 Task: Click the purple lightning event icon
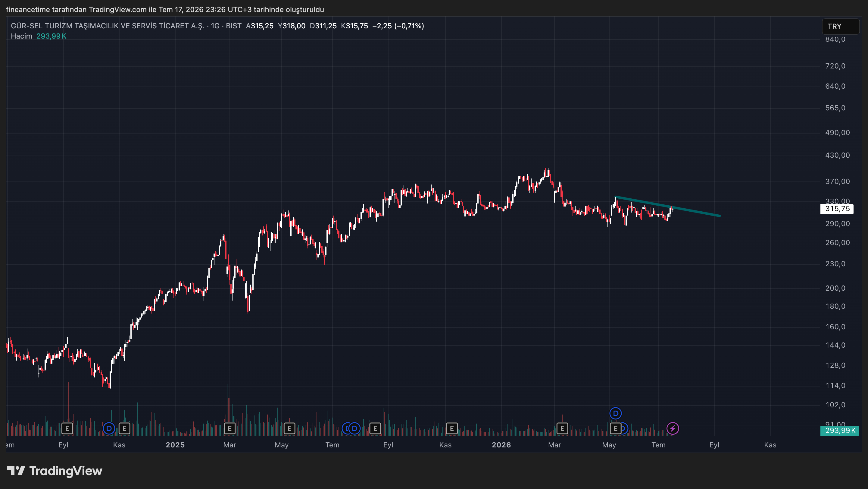pos(673,429)
